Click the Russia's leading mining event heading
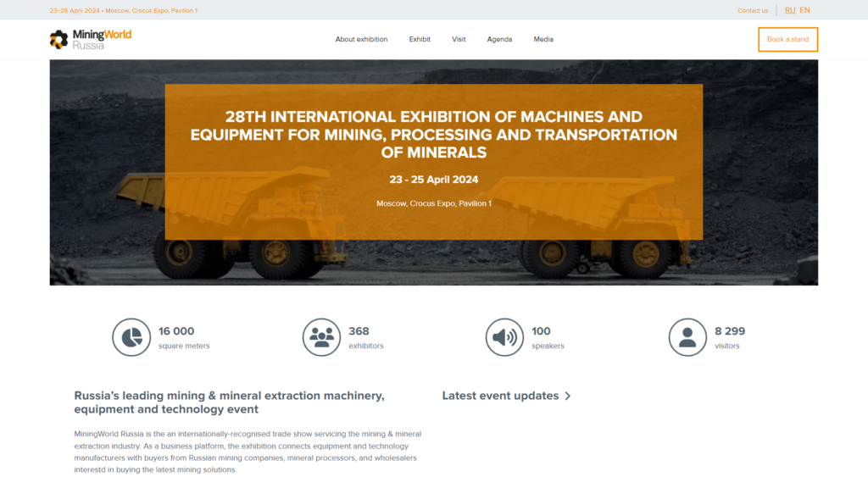The image size is (868, 488). (229, 402)
